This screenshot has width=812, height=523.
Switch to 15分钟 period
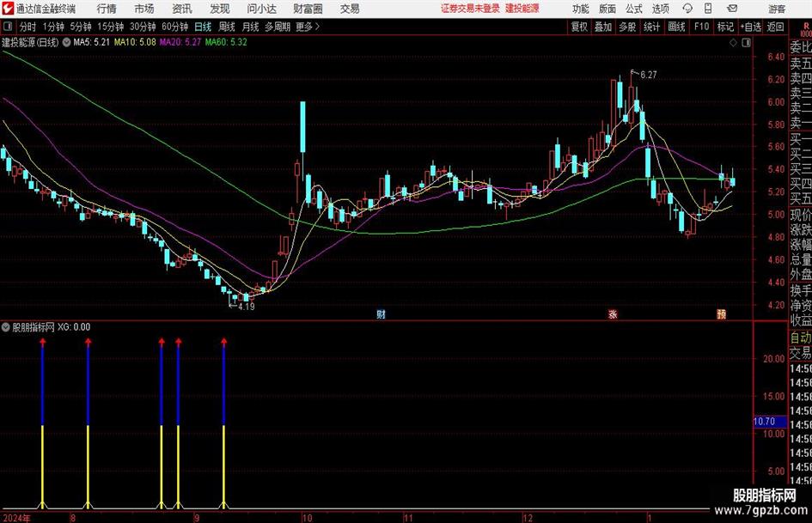point(110,27)
